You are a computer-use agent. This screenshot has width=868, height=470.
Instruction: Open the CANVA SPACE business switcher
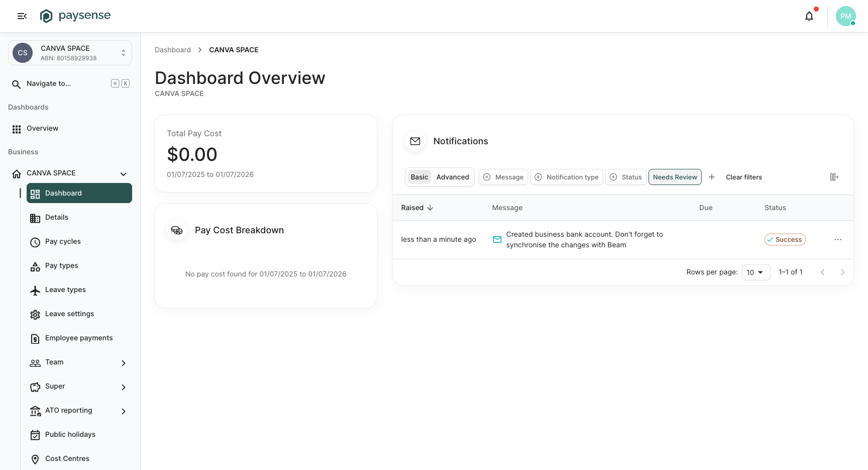[x=70, y=53]
